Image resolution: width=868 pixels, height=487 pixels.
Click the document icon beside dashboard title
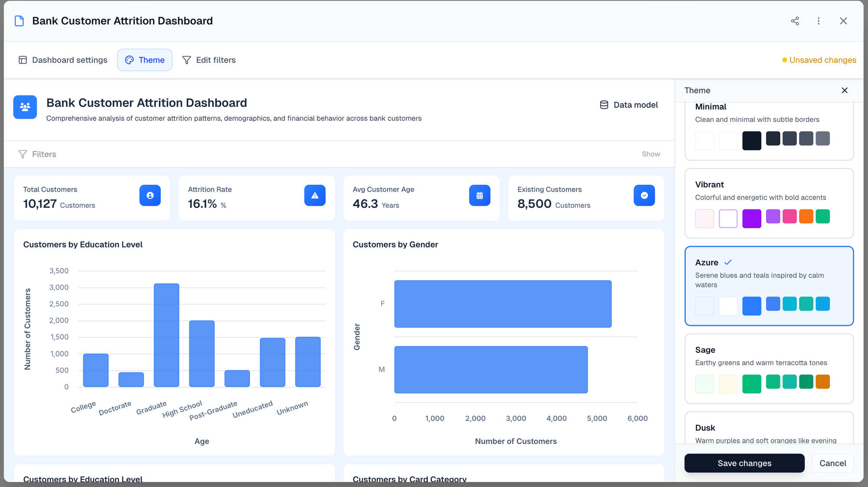coord(19,21)
